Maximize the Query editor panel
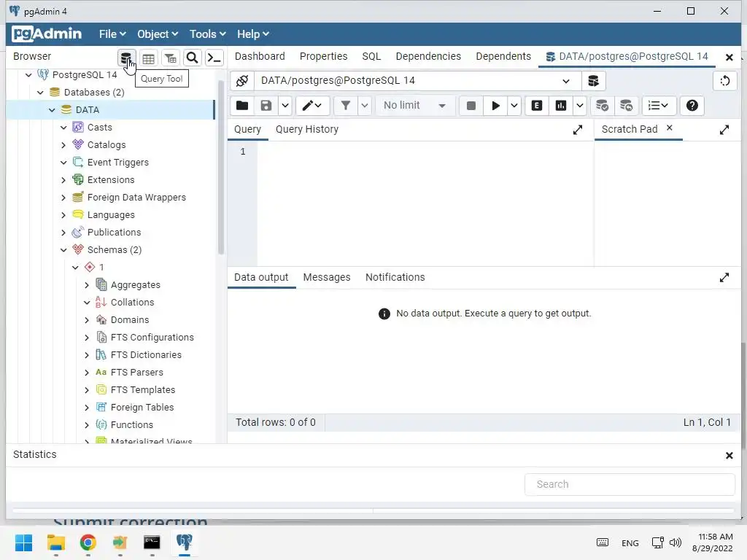 coord(578,130)
